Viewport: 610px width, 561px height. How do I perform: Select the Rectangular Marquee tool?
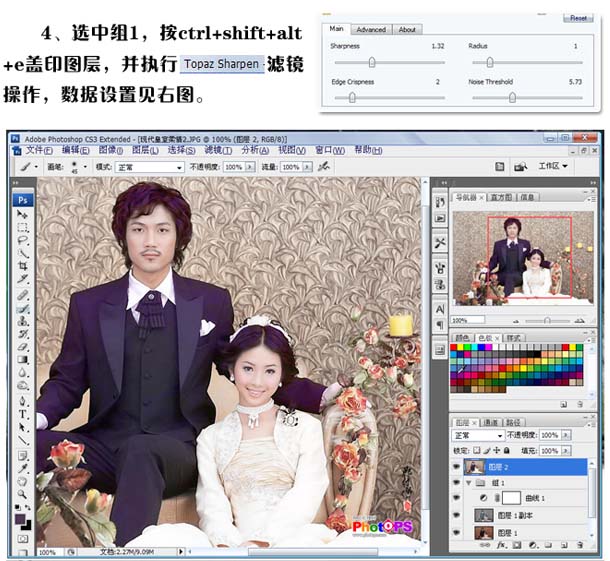[22, 228]
